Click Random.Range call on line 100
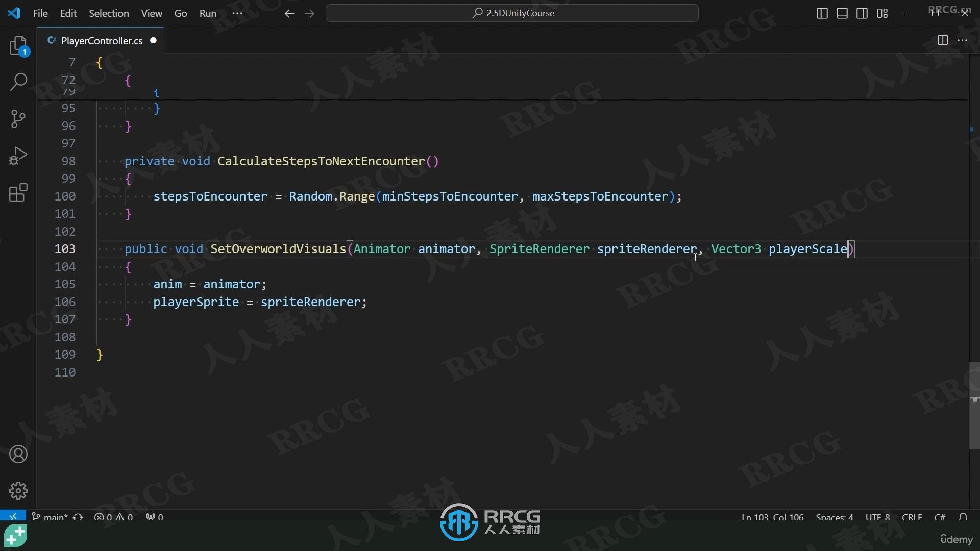Viewport: 980px width, 551px height. tap(332, 196)
